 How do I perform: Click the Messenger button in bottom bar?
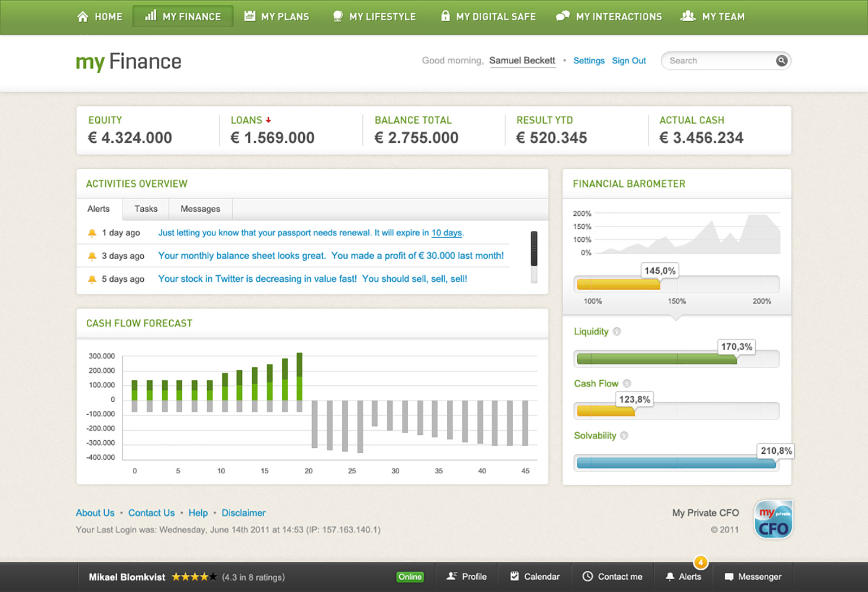click(753, 577)
